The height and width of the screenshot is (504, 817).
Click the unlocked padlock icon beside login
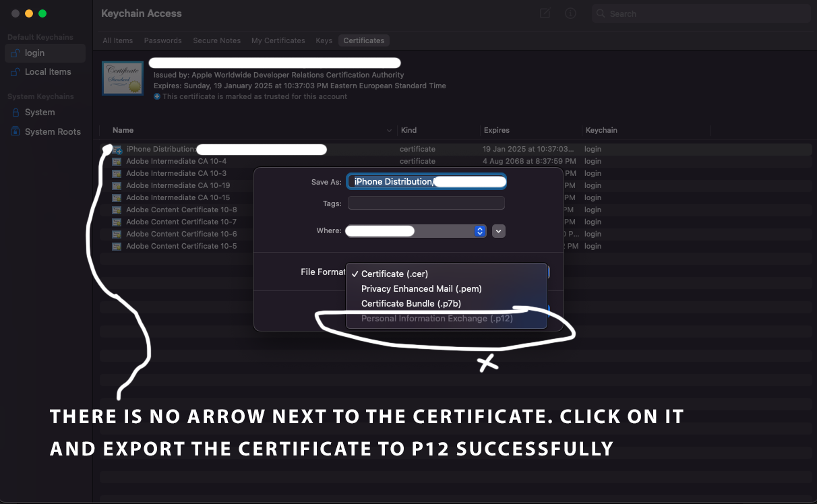[x=16, y=53]
